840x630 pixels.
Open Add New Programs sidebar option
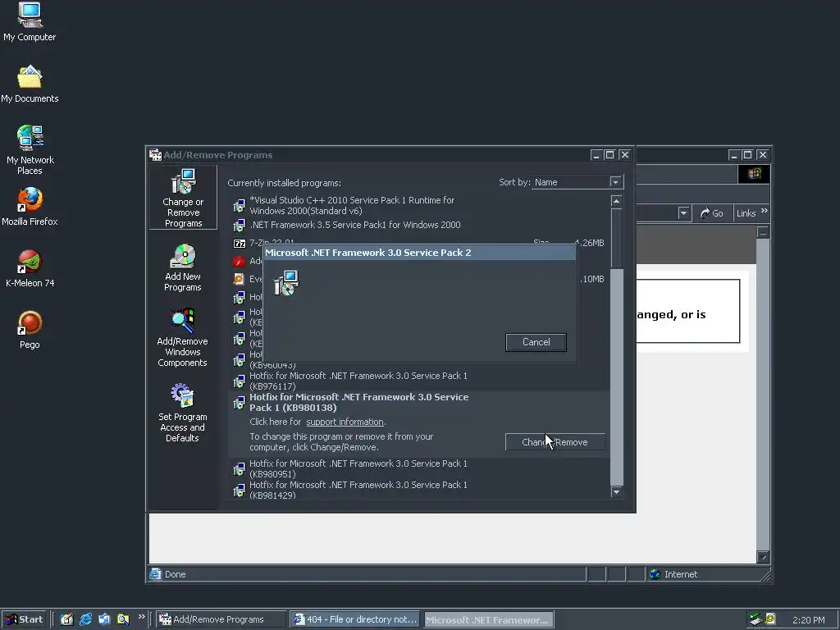tap(183, 268)
